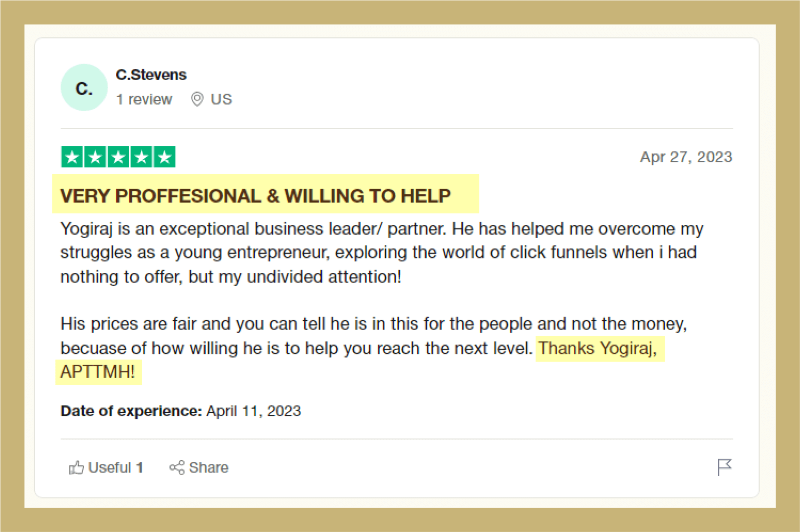Click the highlighted "Thanks Yogiraj," text
The image size is (800, 532).
tap(598, 348)
